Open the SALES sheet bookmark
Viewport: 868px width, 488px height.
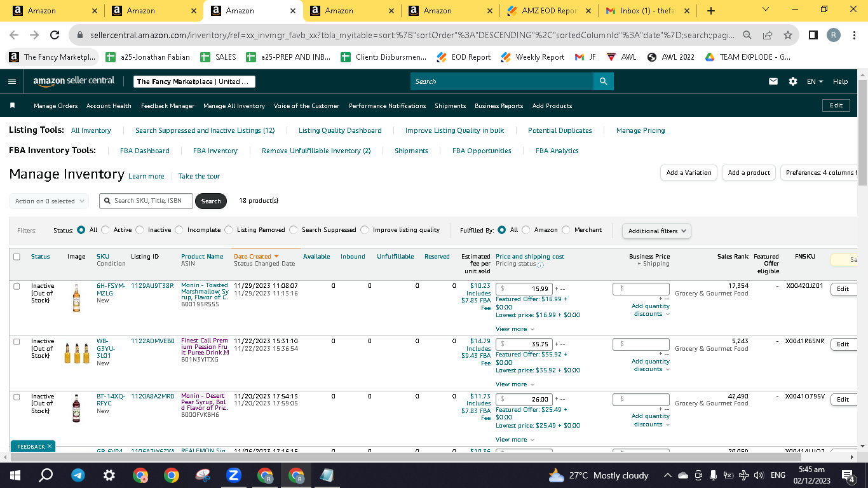click(x=218, y=57)
